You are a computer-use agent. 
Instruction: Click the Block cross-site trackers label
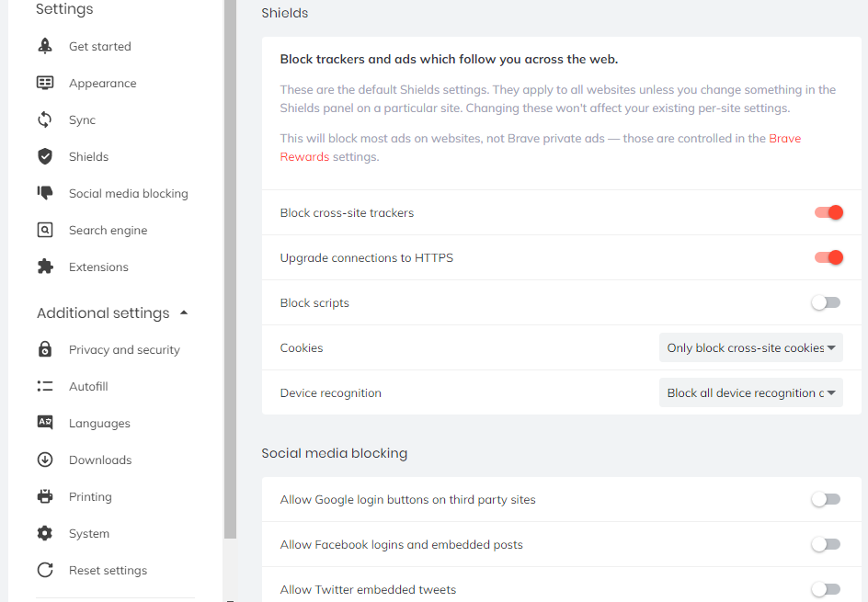tap(347, 212)
